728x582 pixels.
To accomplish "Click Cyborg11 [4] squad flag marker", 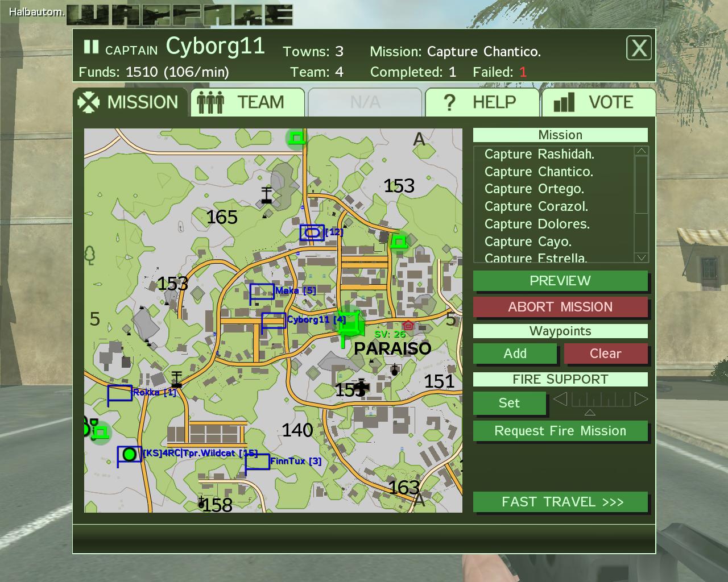I will pyautogui.click(x=273, y=322).
